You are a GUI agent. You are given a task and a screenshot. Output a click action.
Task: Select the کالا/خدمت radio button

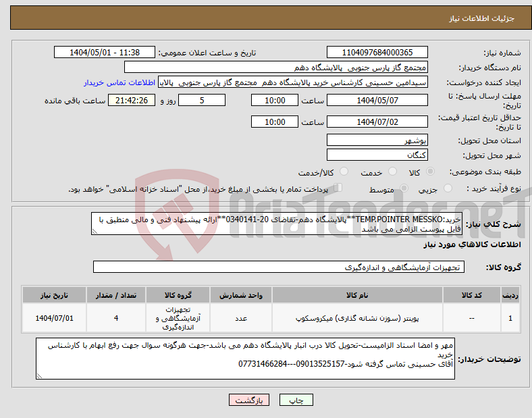[344, 172]
